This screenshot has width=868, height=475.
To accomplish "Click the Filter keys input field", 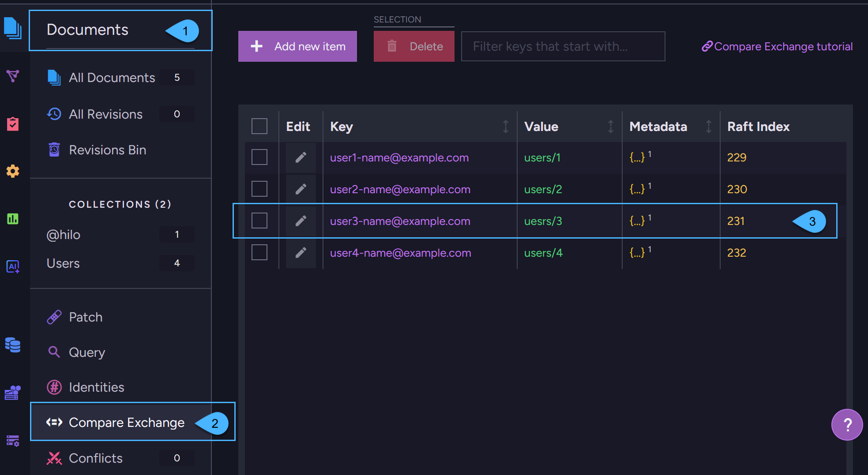I will pyautogui.click(x=563, y=46).
